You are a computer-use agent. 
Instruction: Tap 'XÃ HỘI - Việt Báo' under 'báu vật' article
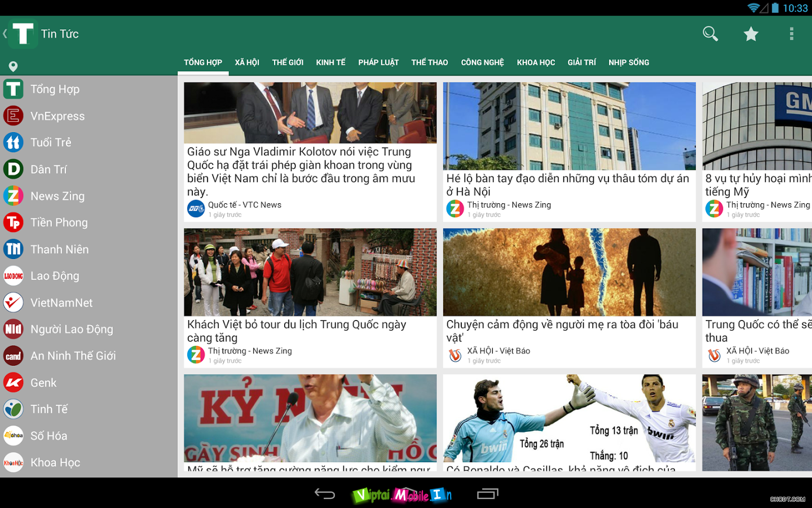pos(498,351)
